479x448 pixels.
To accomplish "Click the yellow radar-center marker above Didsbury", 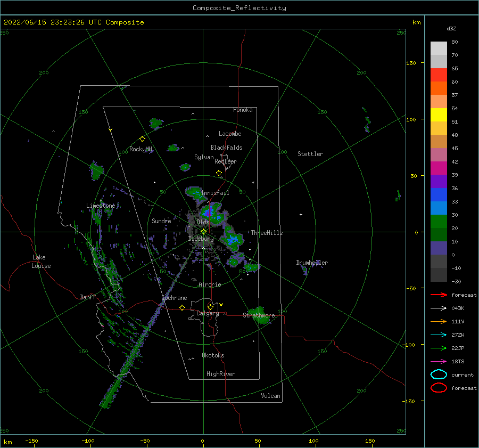I will [x=203, y=232].
